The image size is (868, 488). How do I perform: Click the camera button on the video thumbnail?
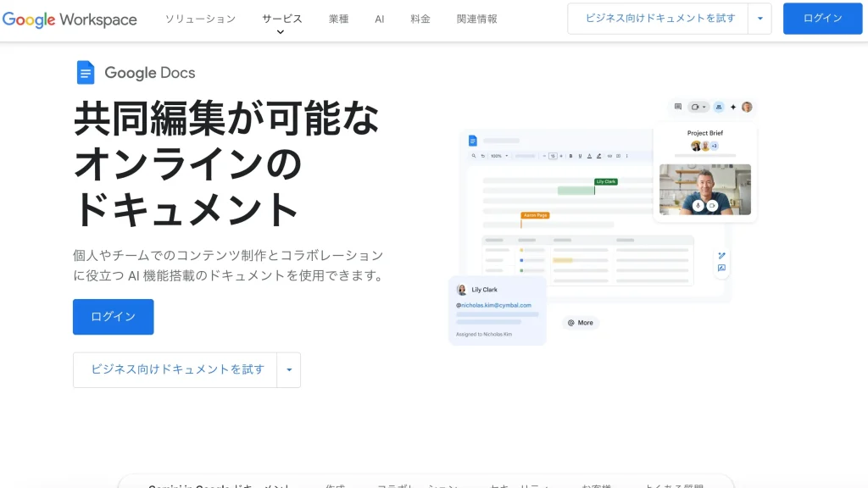click(712, 205)
